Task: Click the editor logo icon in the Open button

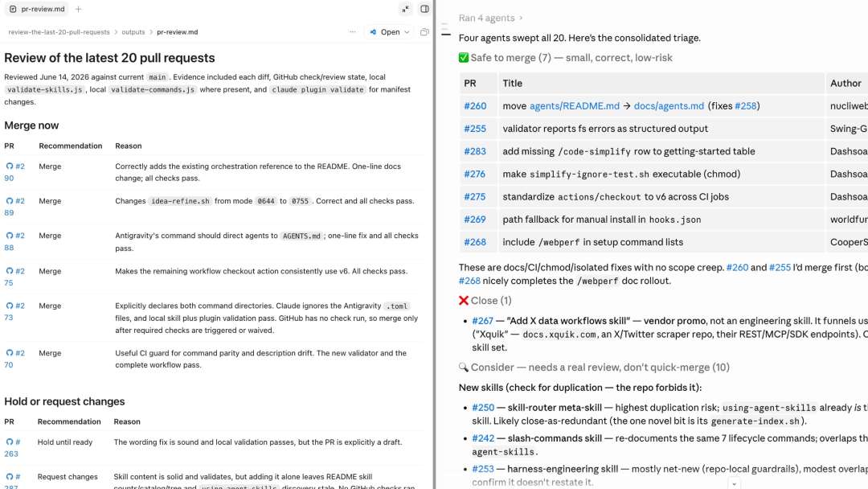Action: pos(373,32)
